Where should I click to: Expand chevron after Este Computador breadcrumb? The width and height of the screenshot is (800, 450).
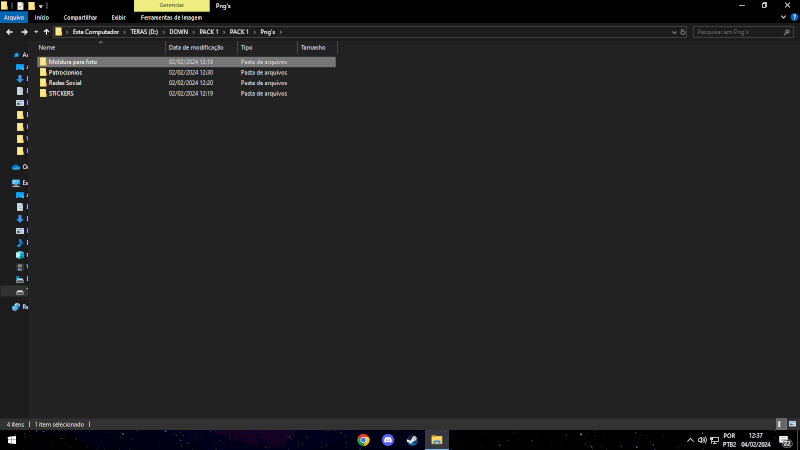tap(124, 32)
